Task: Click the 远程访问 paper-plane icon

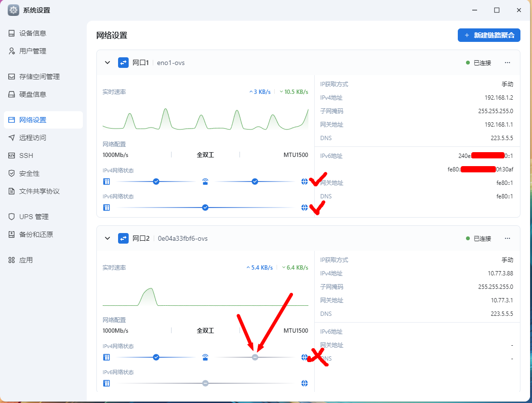Action: [12, 138]
